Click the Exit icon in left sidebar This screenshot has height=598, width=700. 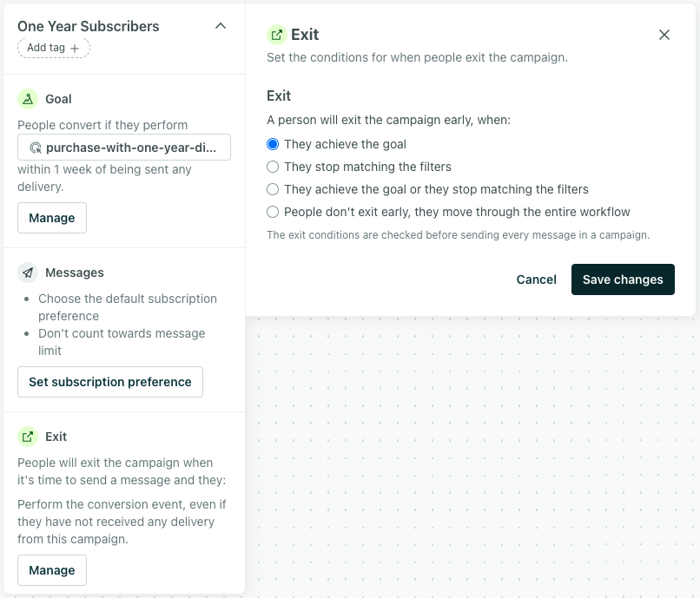point(28,437)
